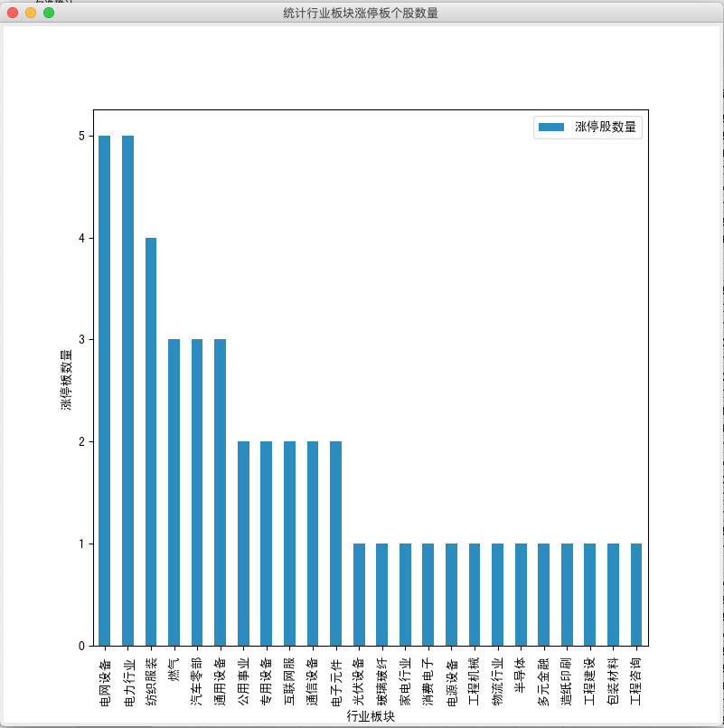The width and height of the screenshot is (724, 728).
Task: Click the bar above 纺织服装
Action: 151,442
